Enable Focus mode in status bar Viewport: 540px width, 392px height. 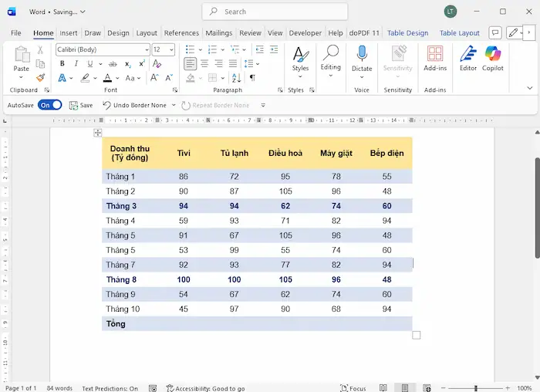pyautogui.click(x=353, y=388)
